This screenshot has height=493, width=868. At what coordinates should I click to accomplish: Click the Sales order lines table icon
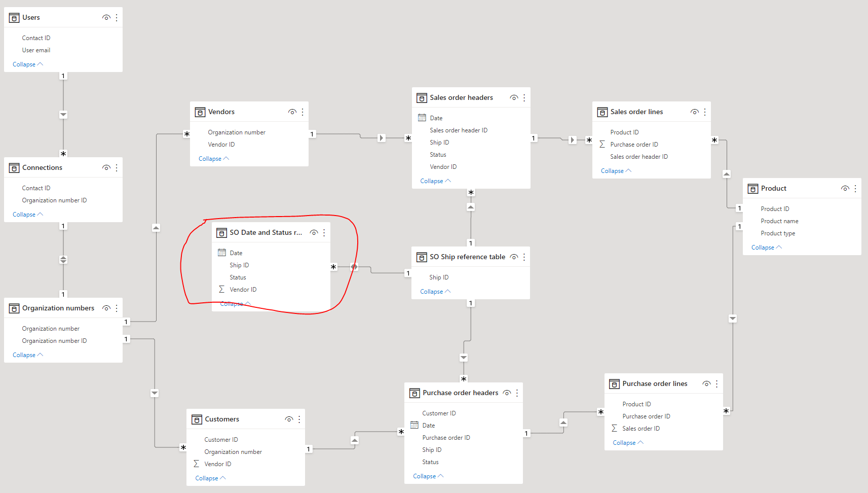pos(602,112)
